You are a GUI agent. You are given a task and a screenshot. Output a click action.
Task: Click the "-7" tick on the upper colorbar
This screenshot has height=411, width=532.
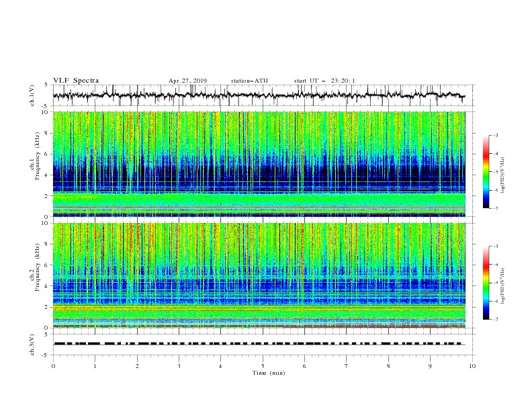pyautogui.click(x=495, y=208)
